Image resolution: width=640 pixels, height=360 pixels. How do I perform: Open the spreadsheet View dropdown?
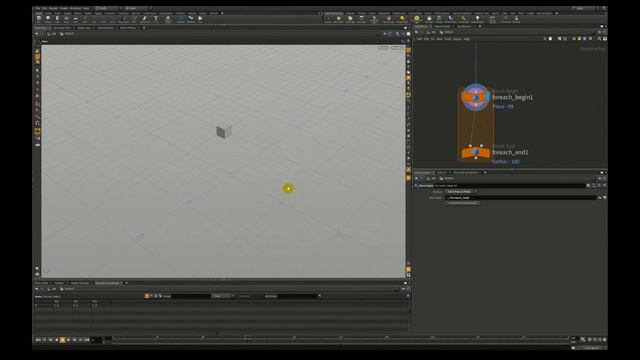point(222,296)
